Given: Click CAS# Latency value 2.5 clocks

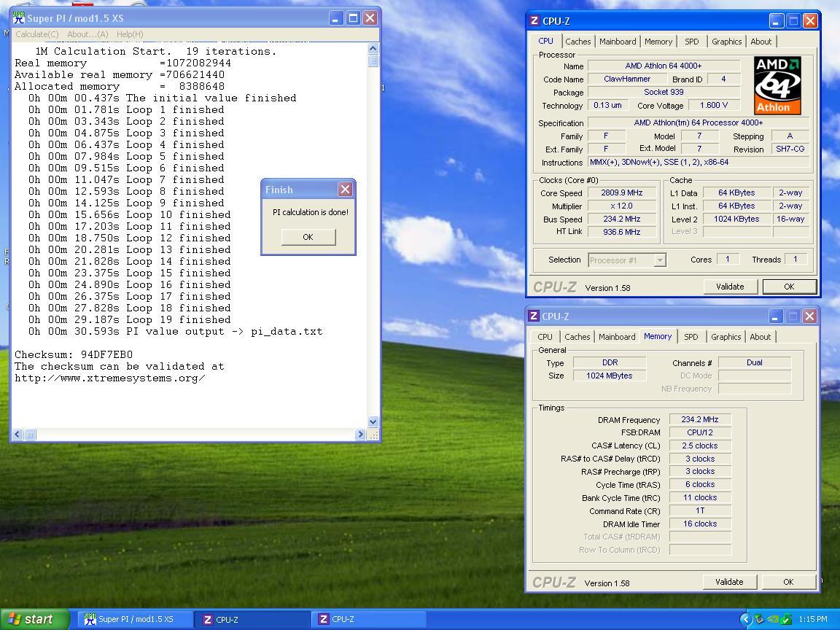Looking at the screenshot, I should coord(700,446).
